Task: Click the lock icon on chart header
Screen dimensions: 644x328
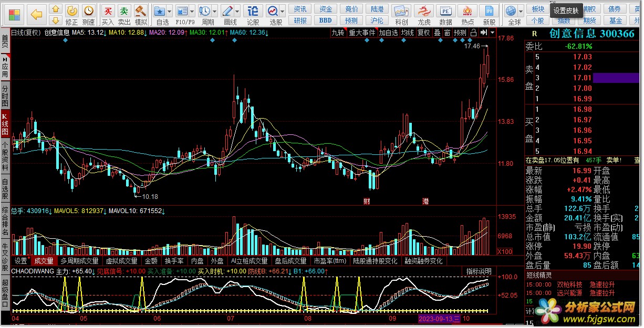Action: pos(473,33)
